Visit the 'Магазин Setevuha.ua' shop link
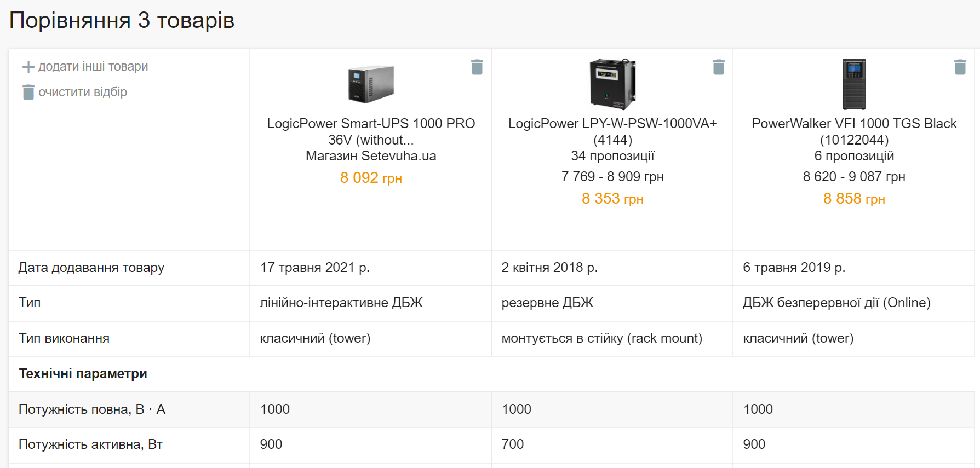980x468 pixels. pos(371,156)
